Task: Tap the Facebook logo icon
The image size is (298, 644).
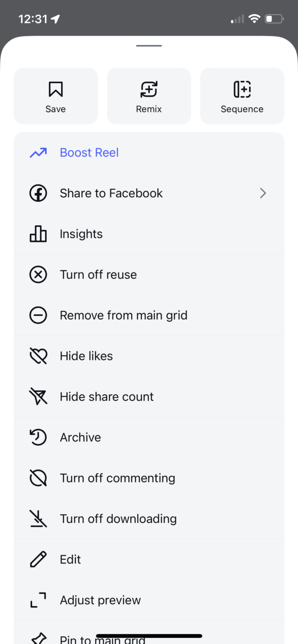Action: coord(38,193)
